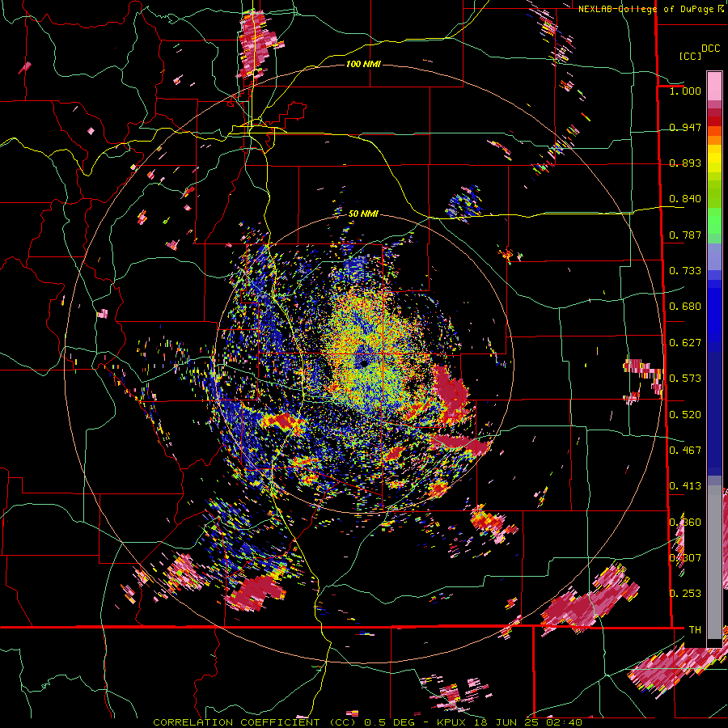
Task: Pick the bright green segment of the color bar
Action: point(714,221)
